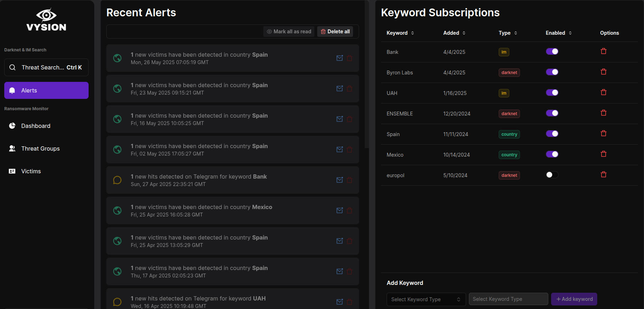Click Delete all alerts button
This screenshot has height=309, width=644.
pos(335,32)
